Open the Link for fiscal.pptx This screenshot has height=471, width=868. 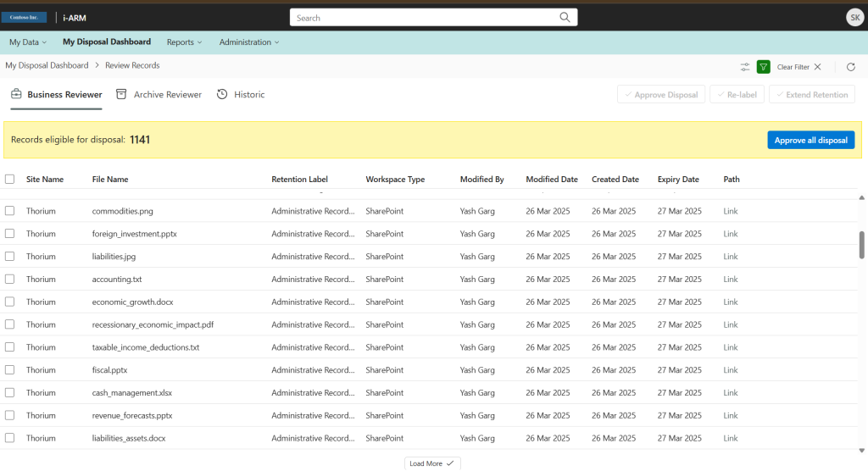pyautogui.click(x=730, y=369)
